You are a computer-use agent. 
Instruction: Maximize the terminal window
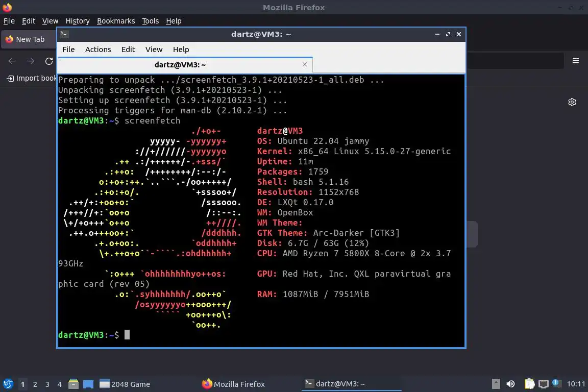[x=448, y=34]
